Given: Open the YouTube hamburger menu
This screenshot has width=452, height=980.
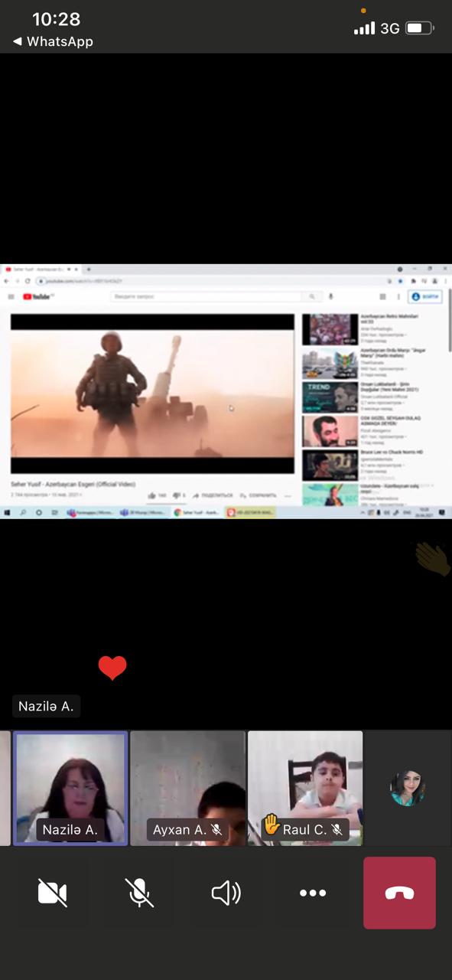Looking at the screenshot, I should pyautogui.click(x=11, y=296).
